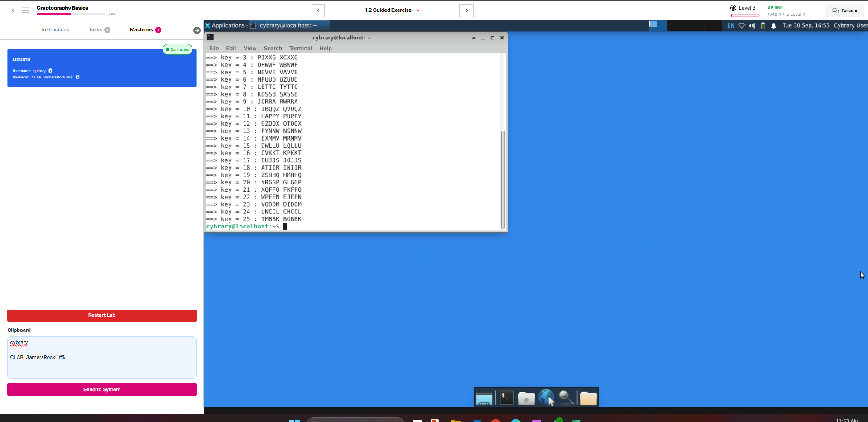
Task: Copy the Ubuntu password to clipboard
Action: coord(77,77)
